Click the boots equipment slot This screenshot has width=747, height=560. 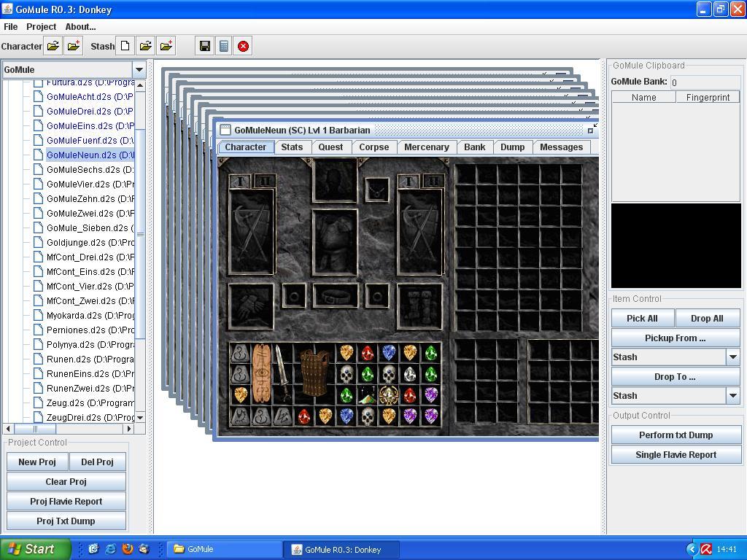click(x=419, y=307)
